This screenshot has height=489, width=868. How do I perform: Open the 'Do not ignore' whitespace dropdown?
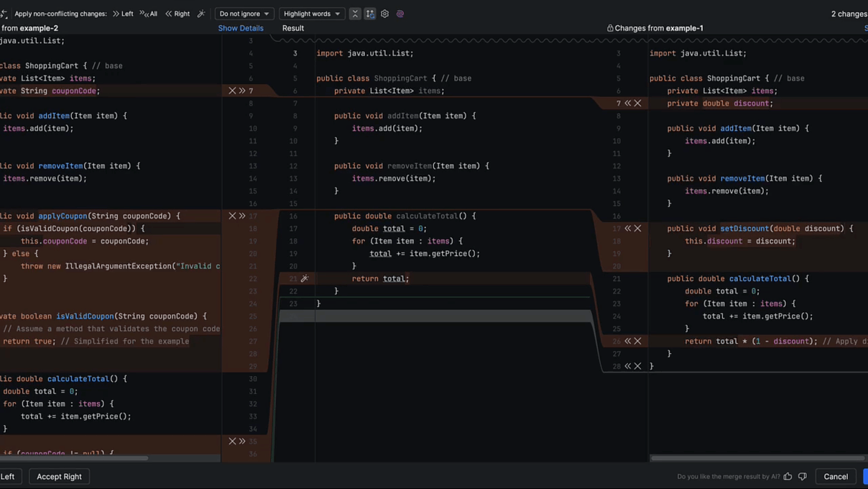click(244, 14)
